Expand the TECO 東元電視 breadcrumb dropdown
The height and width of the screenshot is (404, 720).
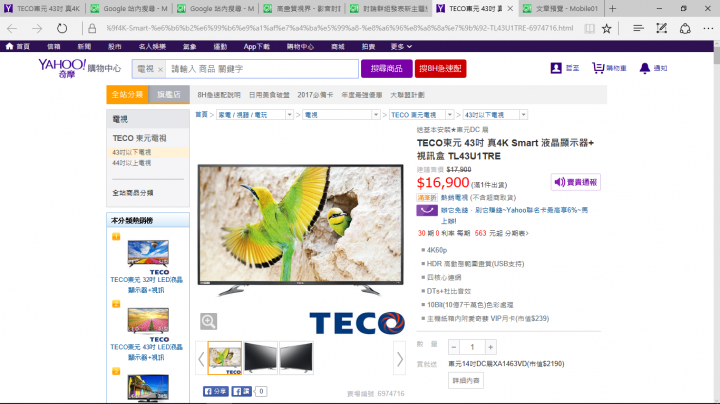pos(450,115)
